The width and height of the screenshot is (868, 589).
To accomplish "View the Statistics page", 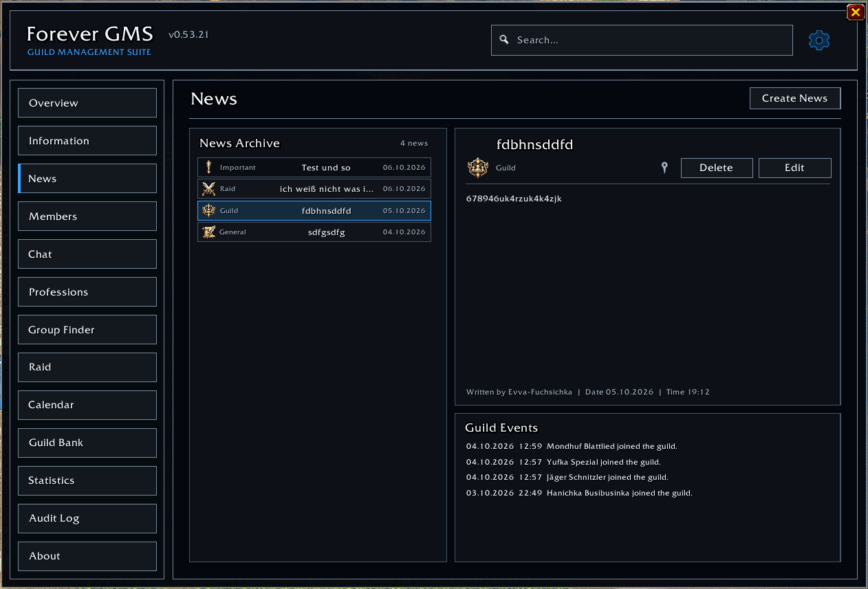I will [x=87, y=480].
